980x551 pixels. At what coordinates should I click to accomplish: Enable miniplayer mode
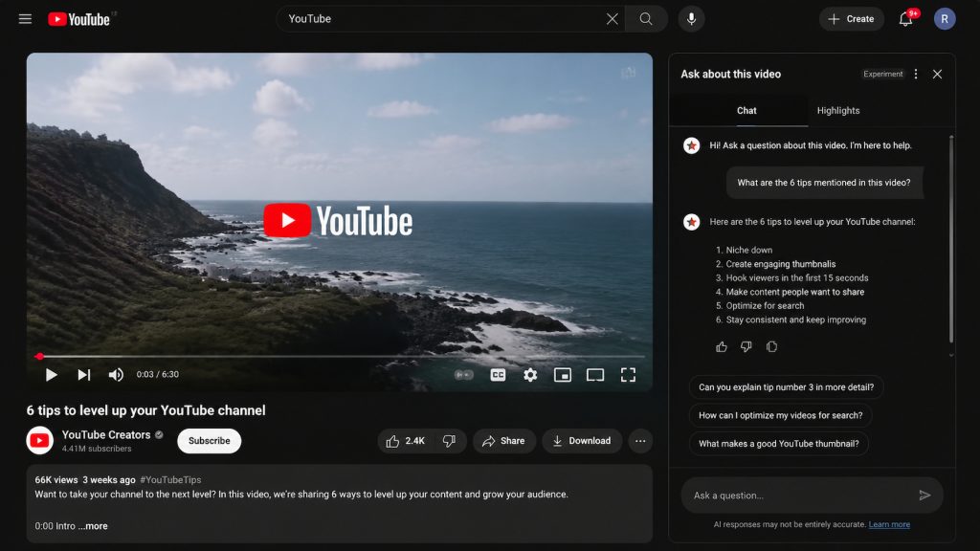[563, 374]
